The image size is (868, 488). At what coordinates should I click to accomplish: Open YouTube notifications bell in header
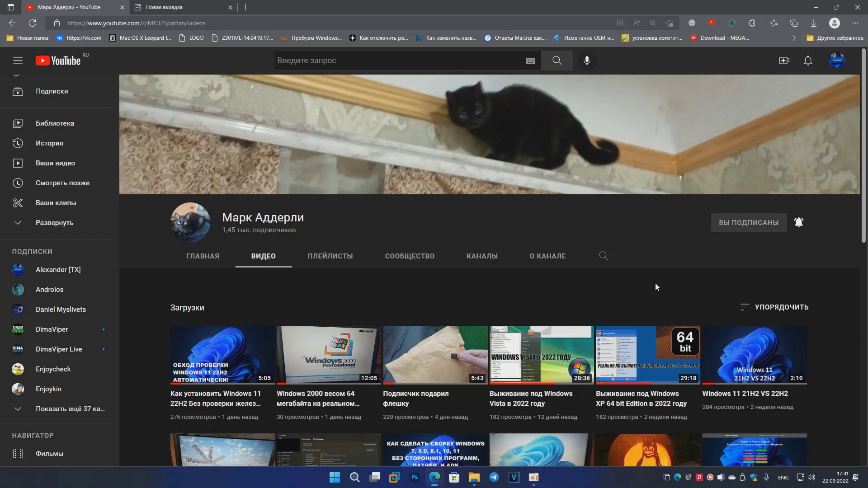(x=808, y=61)
